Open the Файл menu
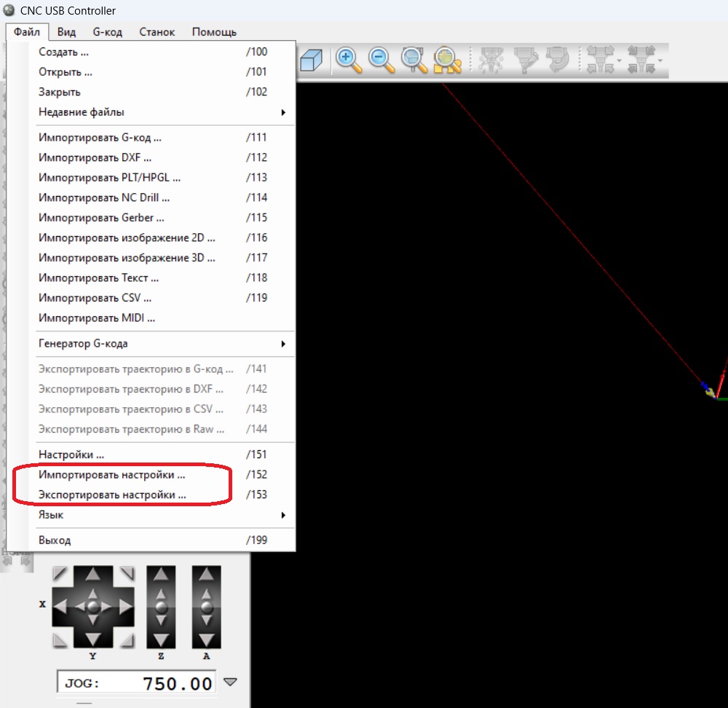 [27, 31]
